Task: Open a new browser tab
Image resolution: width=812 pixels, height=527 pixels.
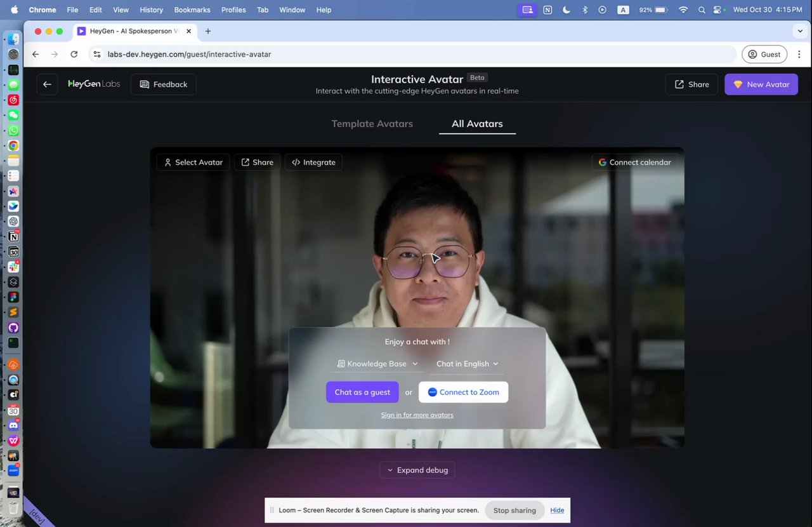Action: 208,31
